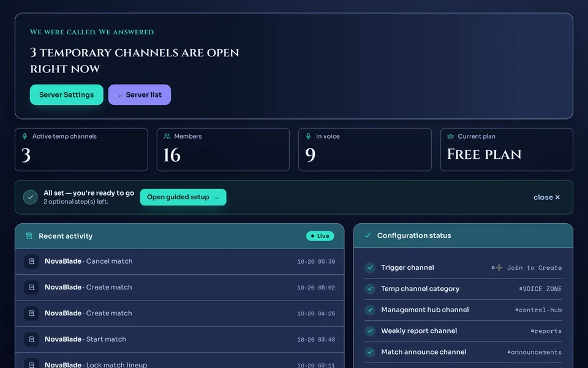Click the Free Plan value
The image size is (588, 368).
pos(484,155)
